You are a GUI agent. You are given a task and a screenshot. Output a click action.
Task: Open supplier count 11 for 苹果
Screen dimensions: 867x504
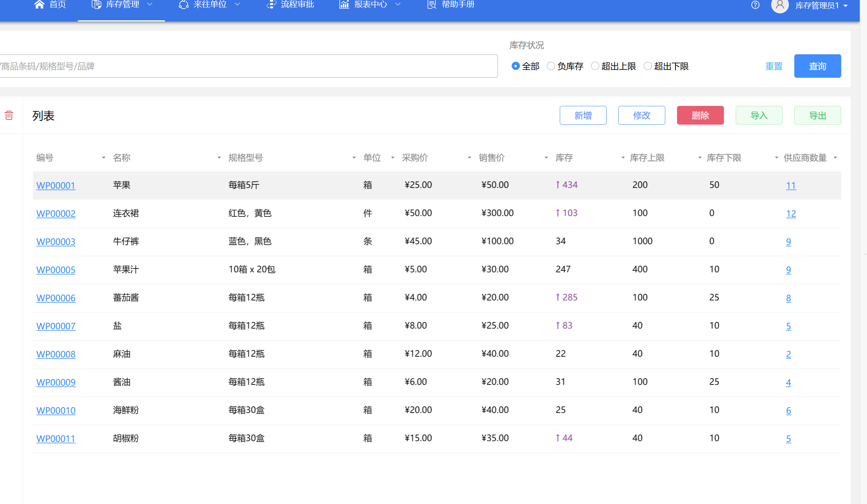tap(791, 185)
